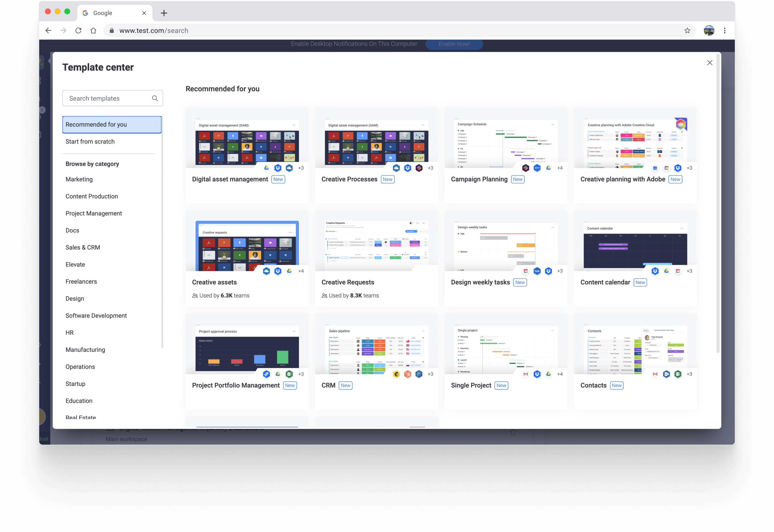Open the Content Production category

click(x=92, y=196)
